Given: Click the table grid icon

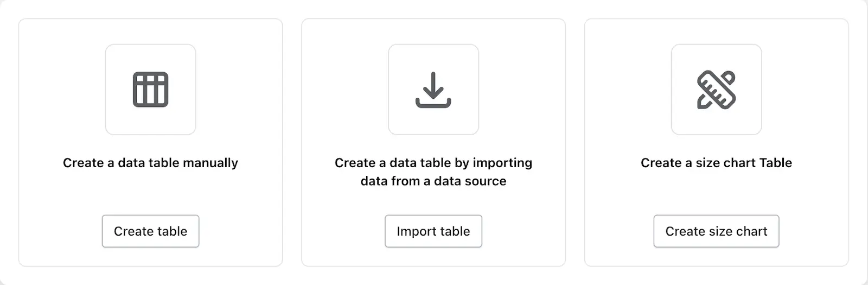Looking at the screenshot, I should tap(150, 90).
